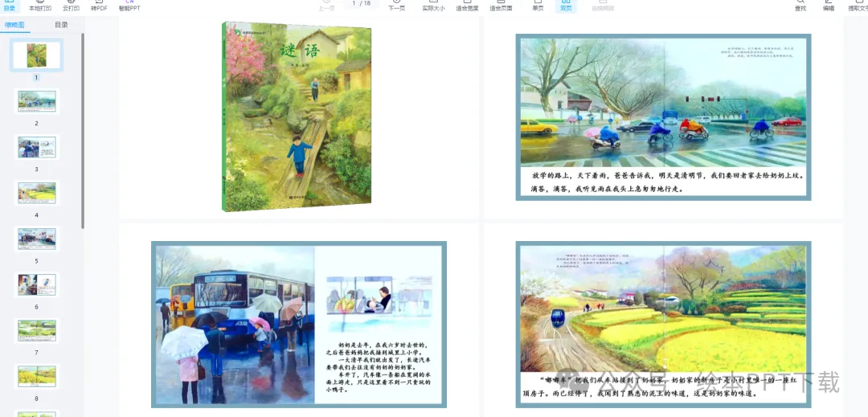This screenshot has height=417, width=868.
Task: Go to next page 下一页
Action: coord(396,6)
